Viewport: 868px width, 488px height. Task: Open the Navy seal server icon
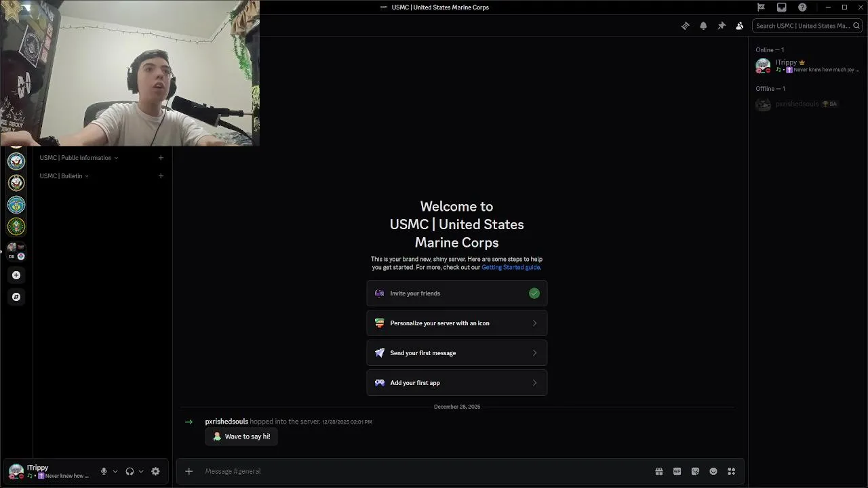click(16, 161)
